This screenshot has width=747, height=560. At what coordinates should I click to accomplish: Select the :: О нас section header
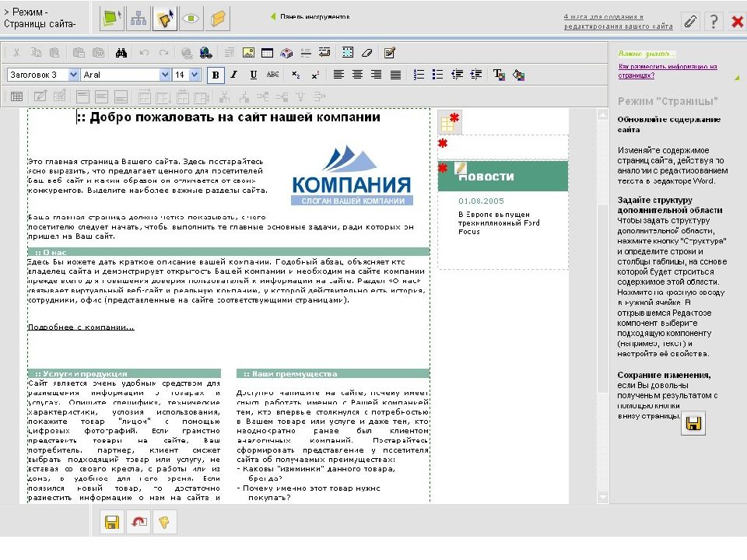(x=229, y=252)
